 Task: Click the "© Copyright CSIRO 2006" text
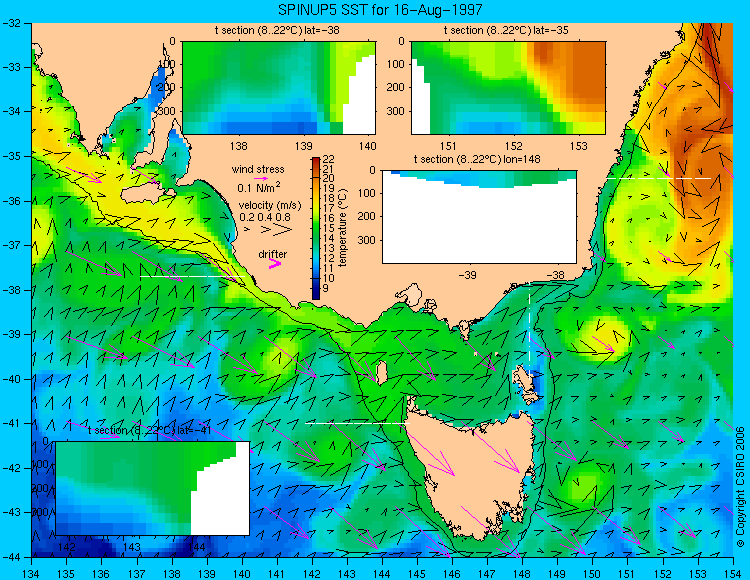[x=740, y=486]
